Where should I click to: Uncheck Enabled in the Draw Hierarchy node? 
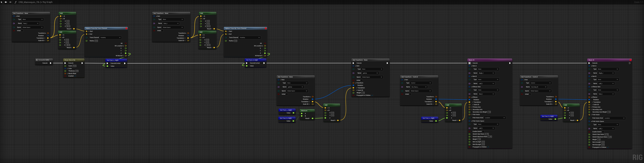[75, 76]
